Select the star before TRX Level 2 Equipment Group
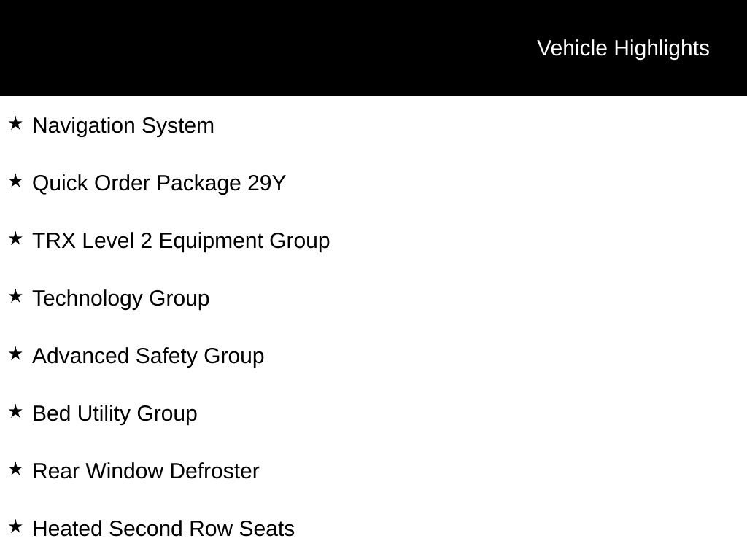Image resolution: width=747 pixels, height=560 pixels. [x=15, y=238]
